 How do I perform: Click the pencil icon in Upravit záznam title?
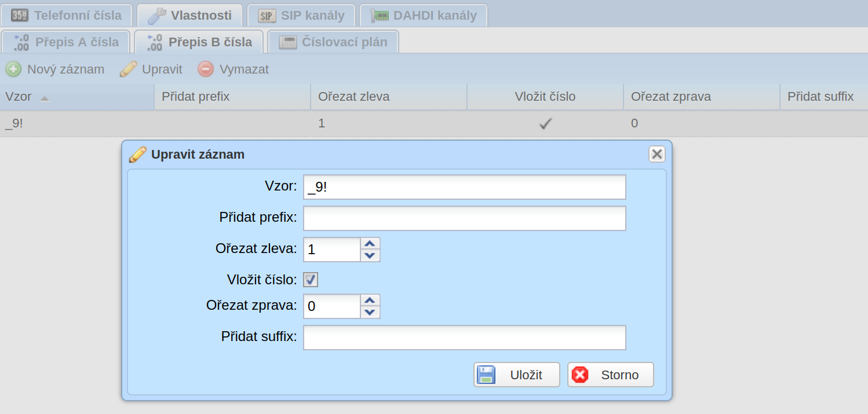tap(137, 155)
